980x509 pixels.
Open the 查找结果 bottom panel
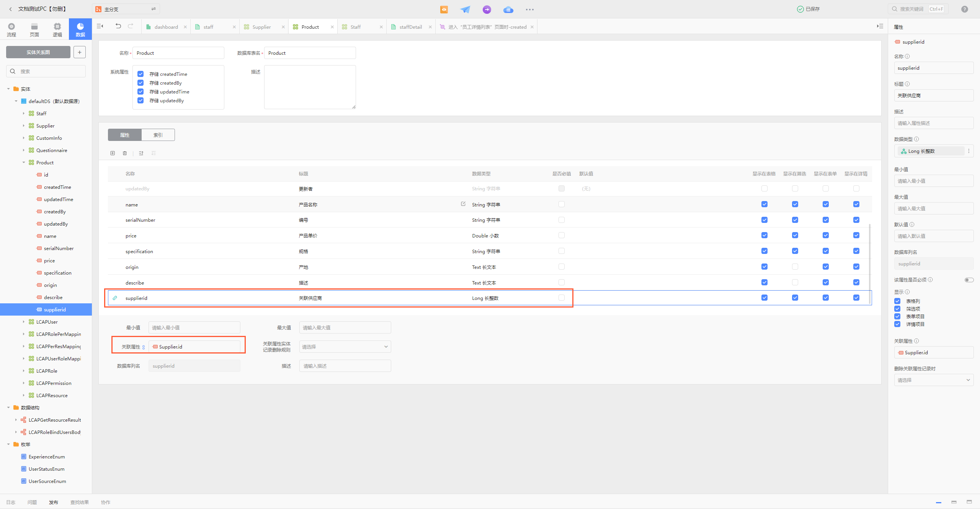80,502
